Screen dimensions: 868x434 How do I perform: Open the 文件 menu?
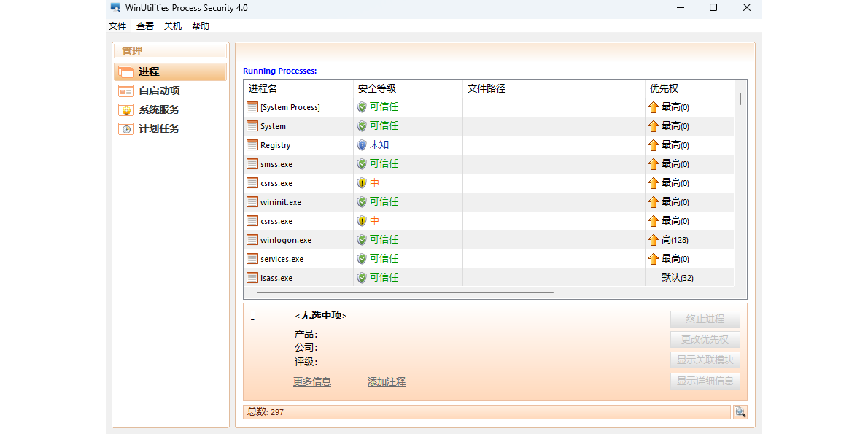click(117, 26)
